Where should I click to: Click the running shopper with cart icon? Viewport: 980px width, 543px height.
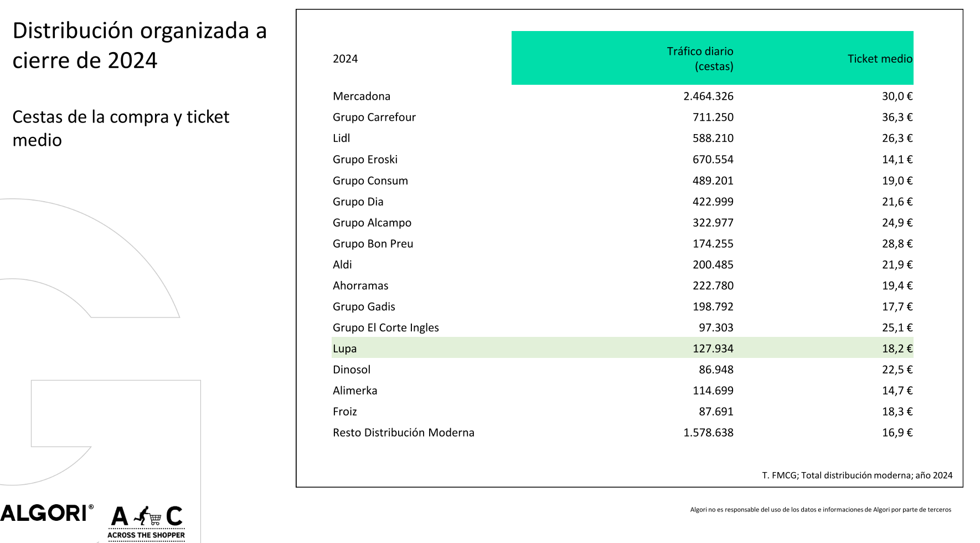tap(147, 516)
